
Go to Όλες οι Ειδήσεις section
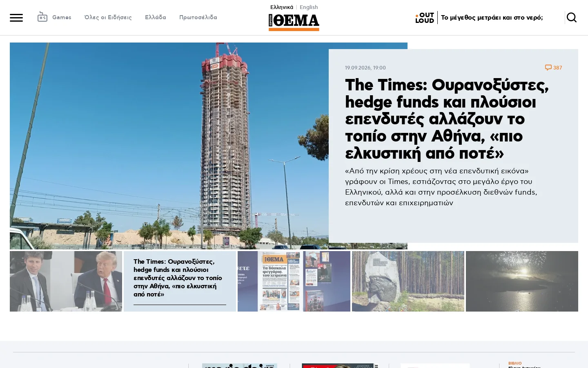(x=108, y=17)
